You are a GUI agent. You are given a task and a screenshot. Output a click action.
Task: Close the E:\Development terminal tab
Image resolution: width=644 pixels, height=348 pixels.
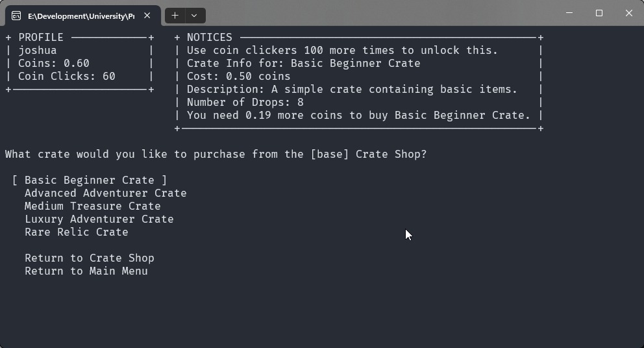[147, 16]
